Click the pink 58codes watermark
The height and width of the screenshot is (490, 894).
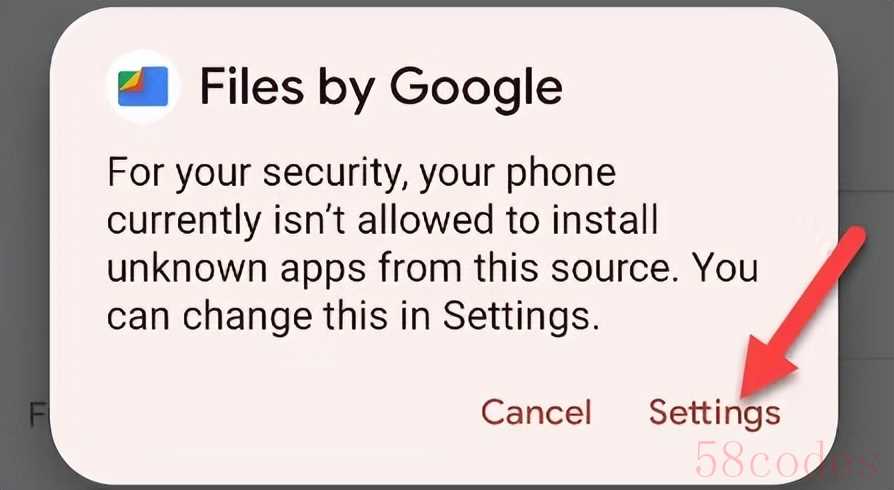click(x=787, y=459)
